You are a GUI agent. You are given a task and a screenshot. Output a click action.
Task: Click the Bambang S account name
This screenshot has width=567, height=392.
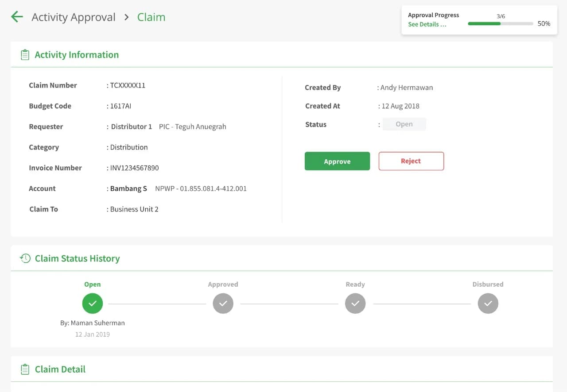(x=128, y=188)
